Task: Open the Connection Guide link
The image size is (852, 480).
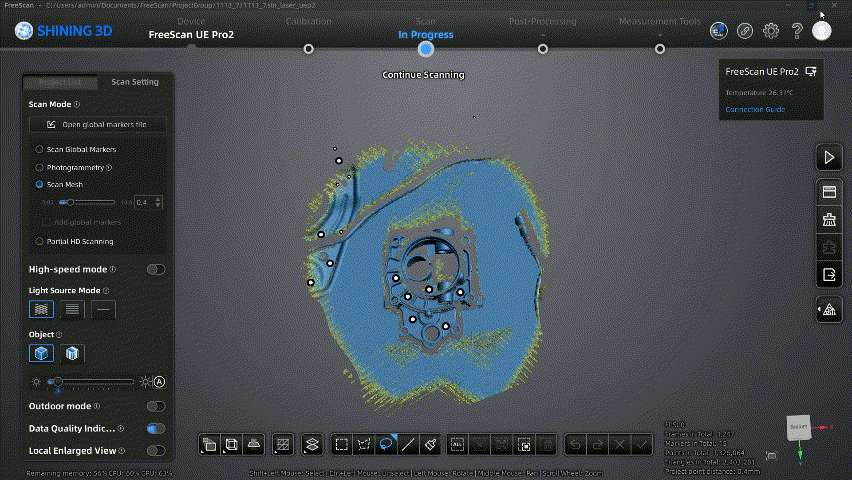Action: pos(755,109)
